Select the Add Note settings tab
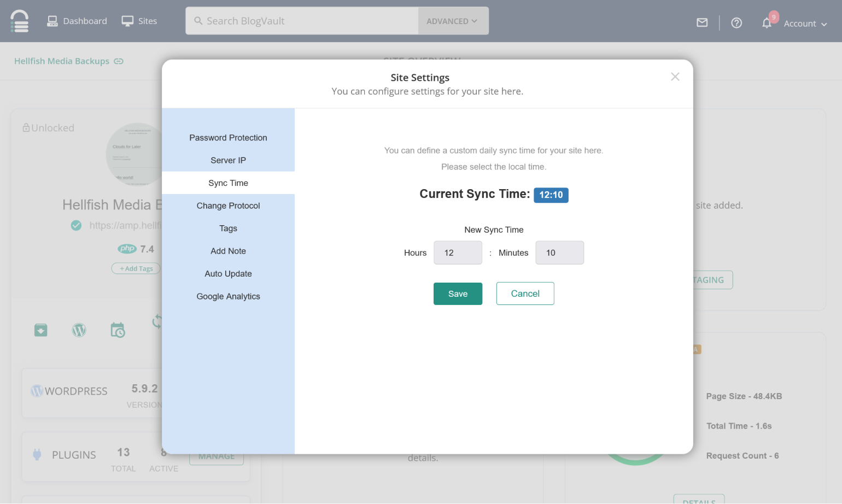842x504 pixels. [x=229, y=251]
